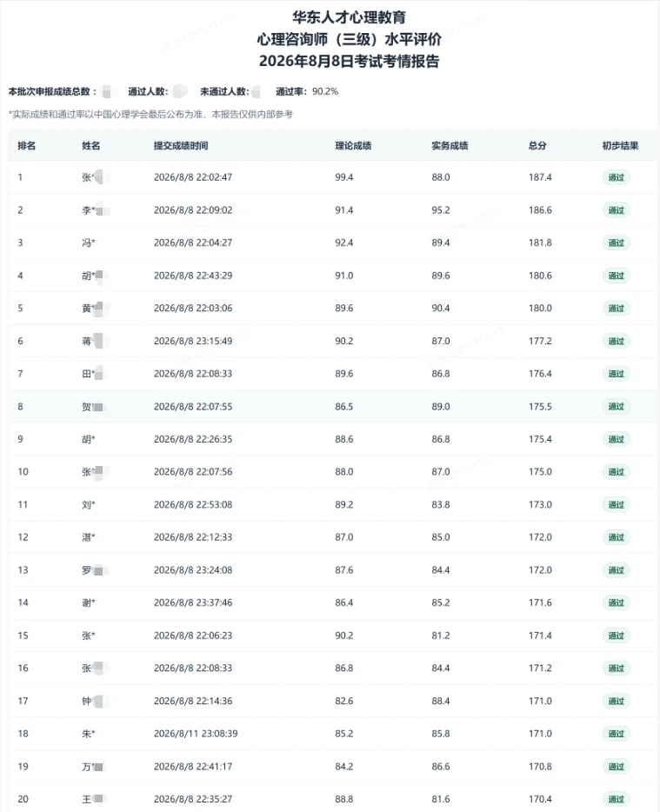Click the name 刘* in row 11
This screenshot has height=812, width=660.
(x=89, y=504)
